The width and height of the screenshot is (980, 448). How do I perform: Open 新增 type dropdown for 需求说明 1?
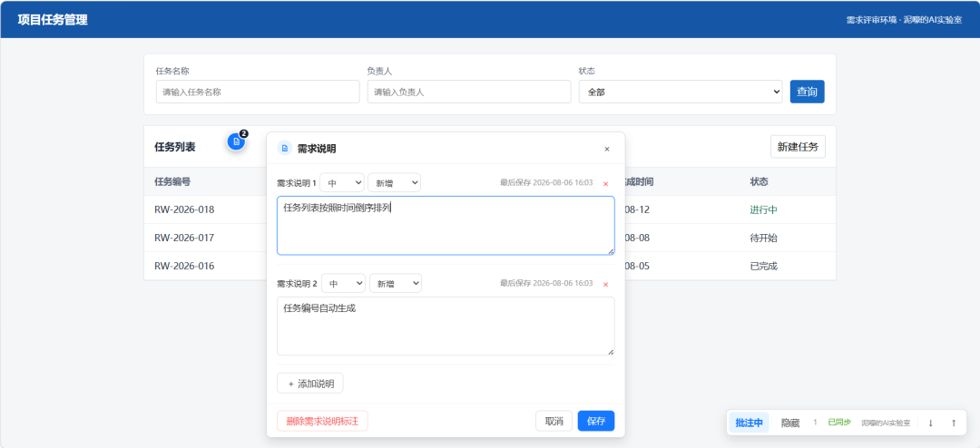click(394, 182)
